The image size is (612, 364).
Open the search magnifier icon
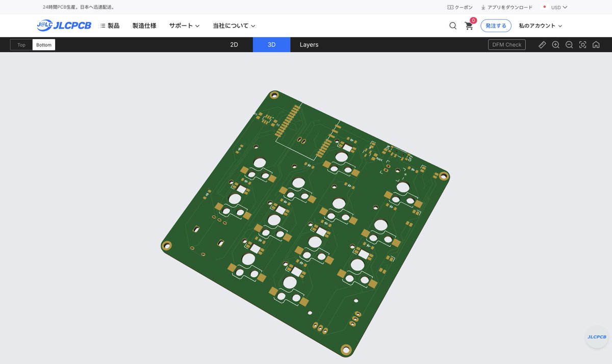coord(453,25)
